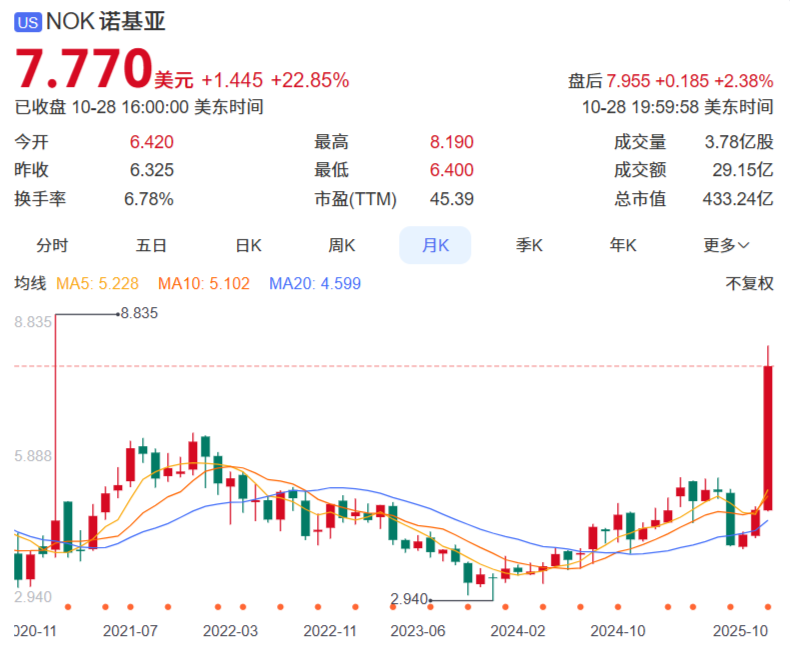The width and height of the screenshot is (790, 653).
Task: Click the 最低 value 6.400
Action: click(451, 170)
